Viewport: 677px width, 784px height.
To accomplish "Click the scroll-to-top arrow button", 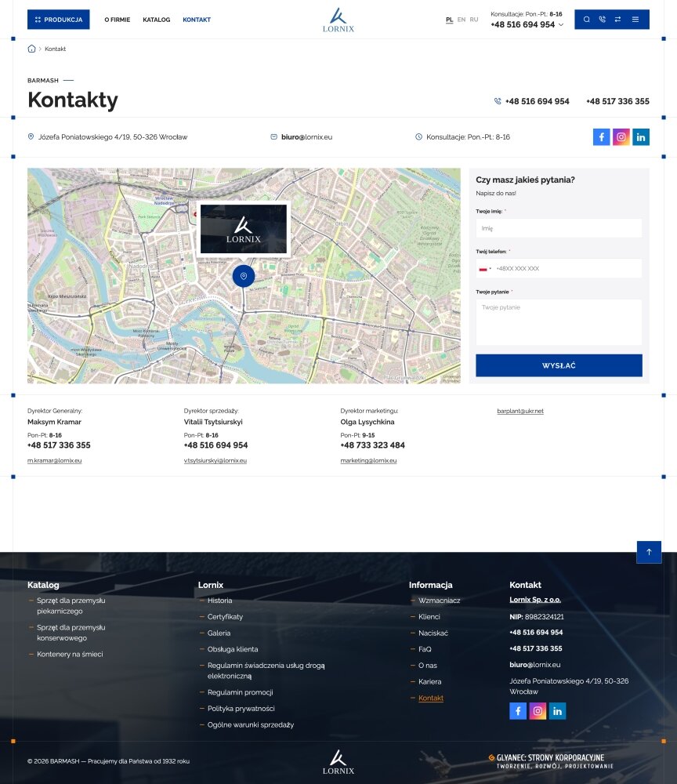I will coord(649,552).
